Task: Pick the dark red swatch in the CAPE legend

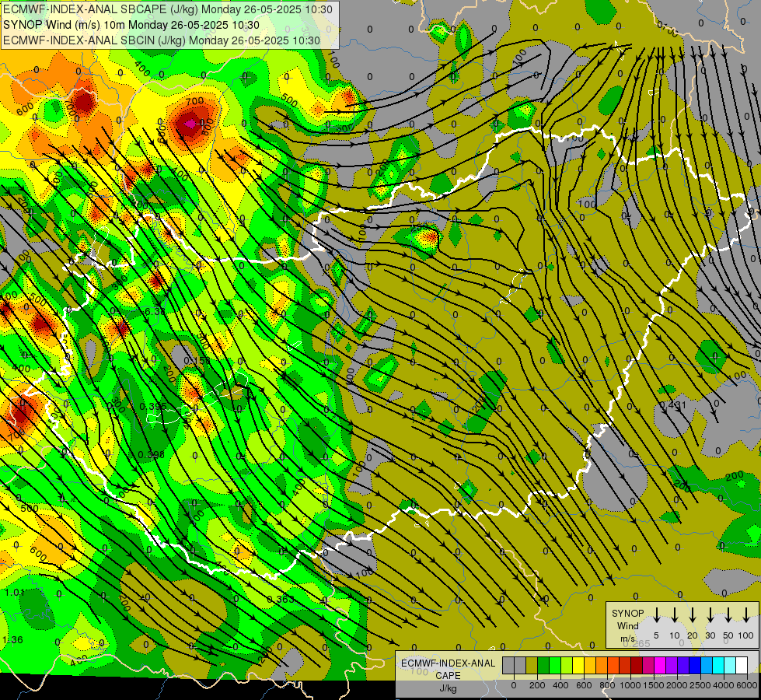Action: 637,665
